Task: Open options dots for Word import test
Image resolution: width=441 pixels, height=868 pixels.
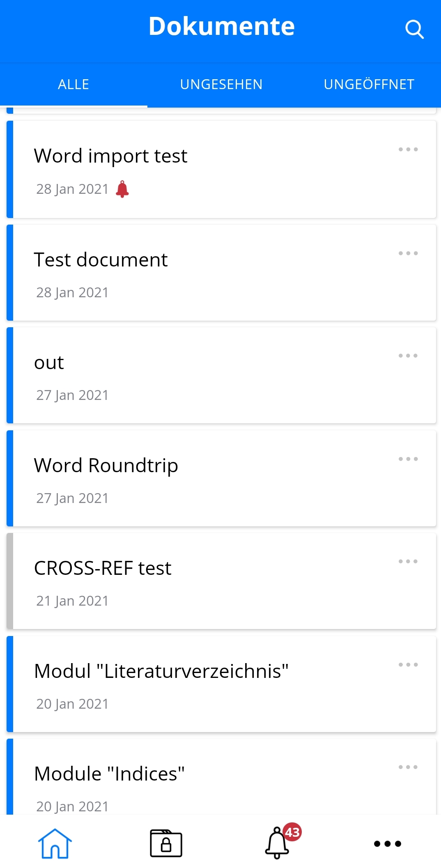Action: (408, 149)
